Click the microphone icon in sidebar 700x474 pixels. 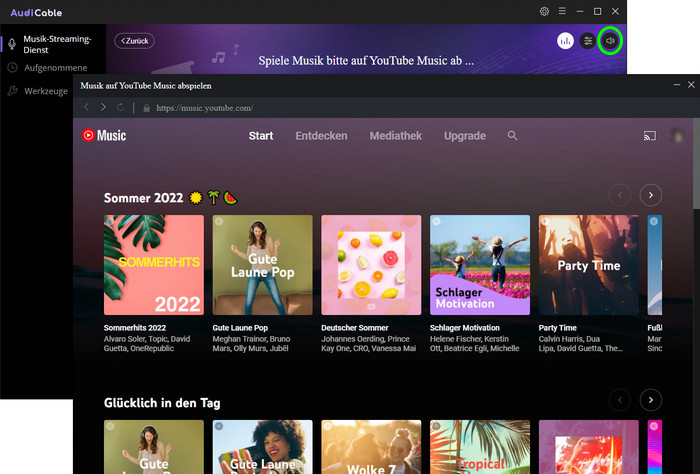click(x=12, y=44)
